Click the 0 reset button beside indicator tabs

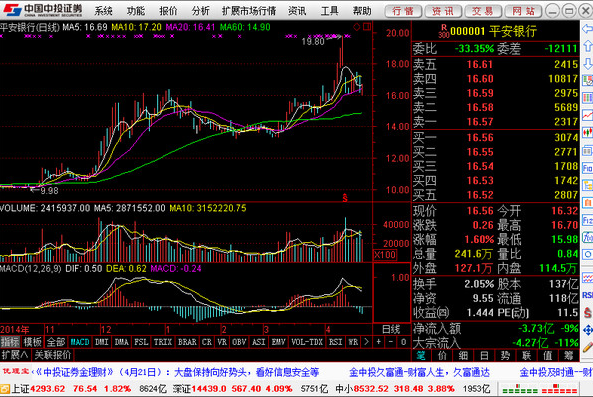[x=404, y=342]
